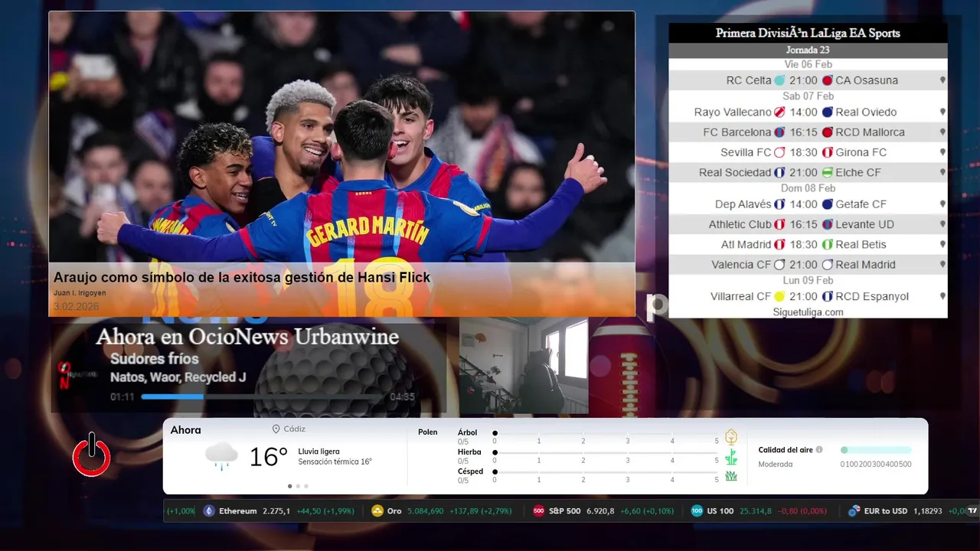Open the venue pin for Real Sociedad match

pos(942,172)
